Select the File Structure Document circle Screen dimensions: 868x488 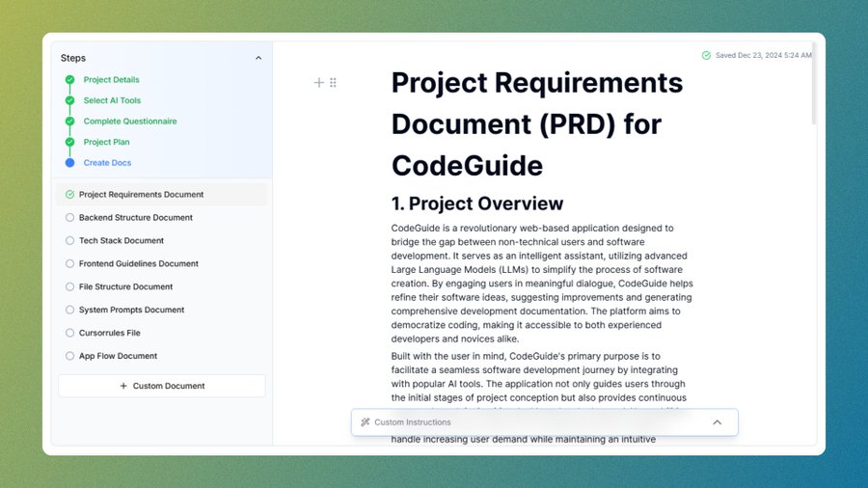tap(69, 286)
